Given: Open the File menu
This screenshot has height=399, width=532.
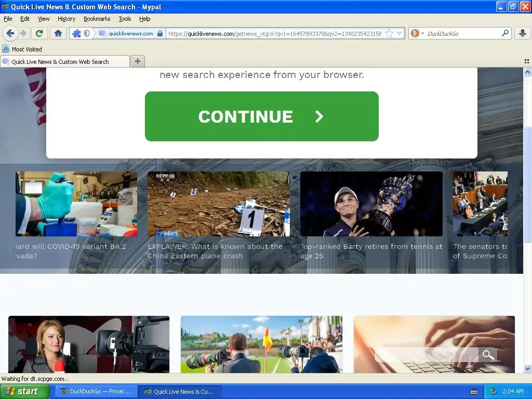Looking at the screenshot, I should click(8, 19).
